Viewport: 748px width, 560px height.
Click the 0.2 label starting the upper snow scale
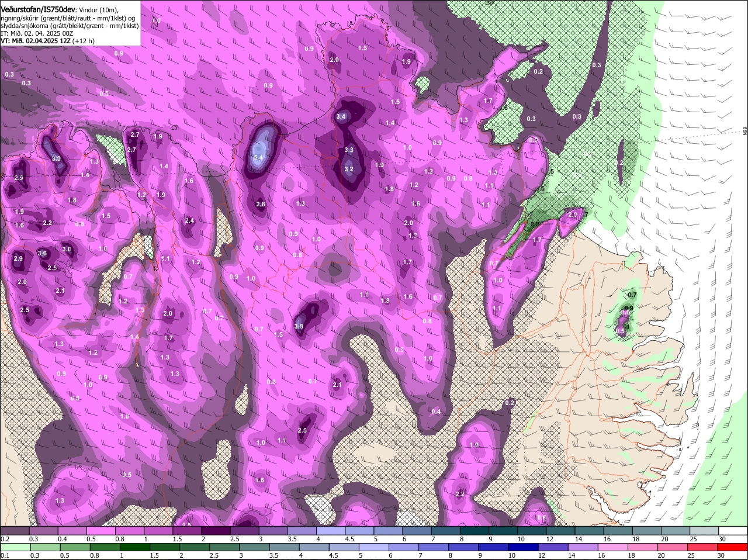[x=5, y=538]
